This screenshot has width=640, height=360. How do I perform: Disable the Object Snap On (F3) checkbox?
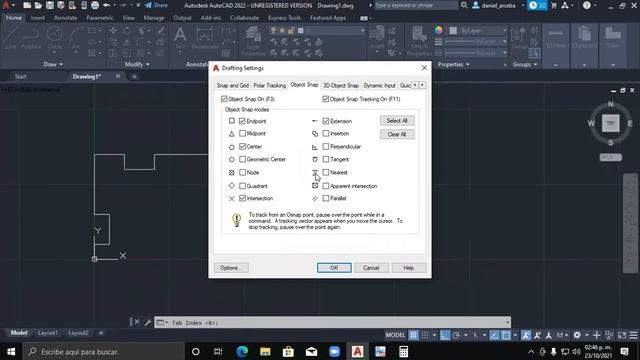click(224, 99)
